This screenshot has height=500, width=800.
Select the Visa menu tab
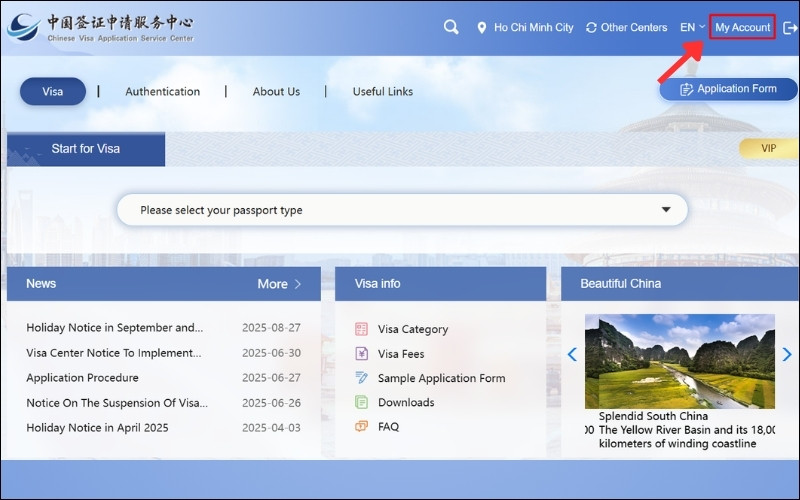coord(53,91)
